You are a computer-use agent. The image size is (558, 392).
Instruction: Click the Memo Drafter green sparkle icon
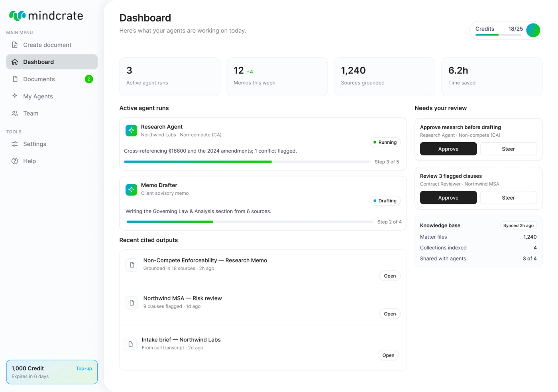tap(131, 190)
